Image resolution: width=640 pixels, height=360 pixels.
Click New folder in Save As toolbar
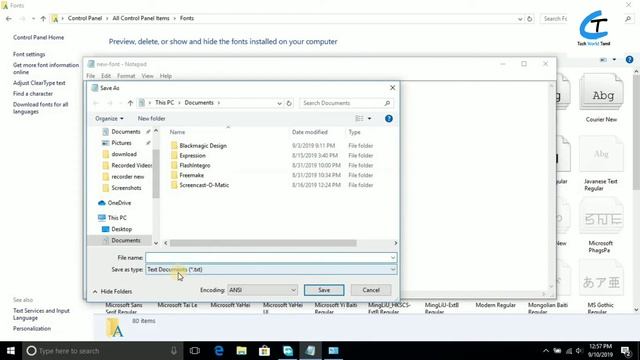pos(151,118)
